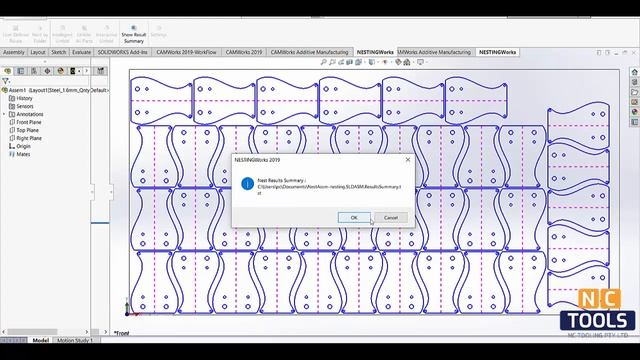The height and width of the screenshot is (360, 640).
Task: Open Design Library icon in task pane
Action: coord(635,82)
